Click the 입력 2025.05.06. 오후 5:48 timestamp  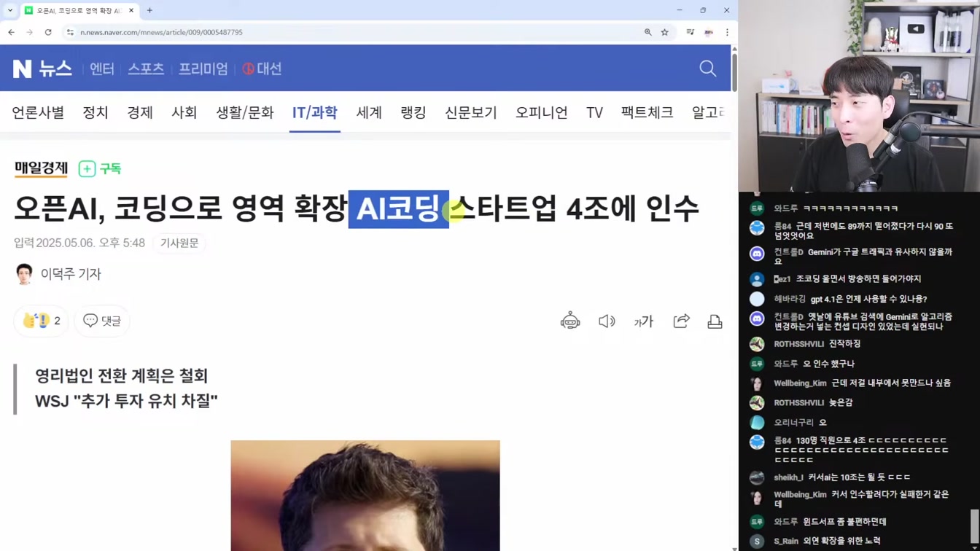(x=79, y=243)
